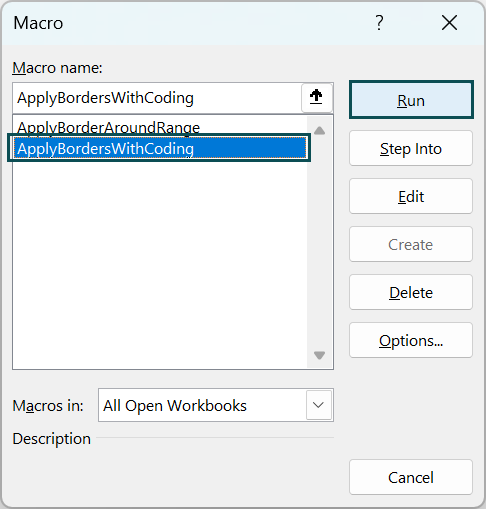Select ApplyBordersWithCoding in the macro list
The image size is (486, 509).
(x=160, y=148)
